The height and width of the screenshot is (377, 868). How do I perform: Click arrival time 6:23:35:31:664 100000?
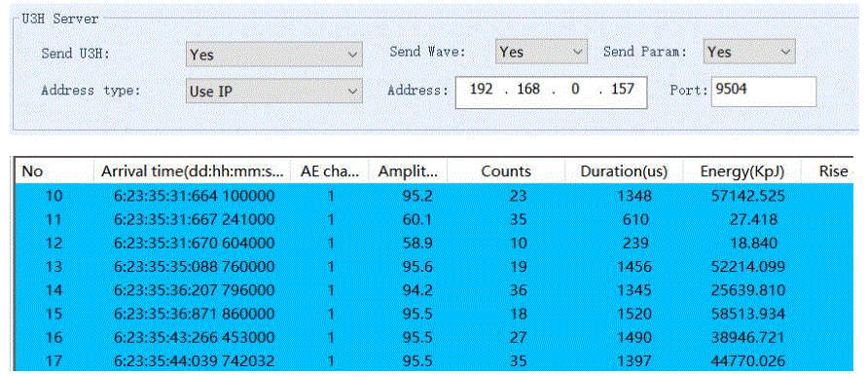click(x=194, y=196)
